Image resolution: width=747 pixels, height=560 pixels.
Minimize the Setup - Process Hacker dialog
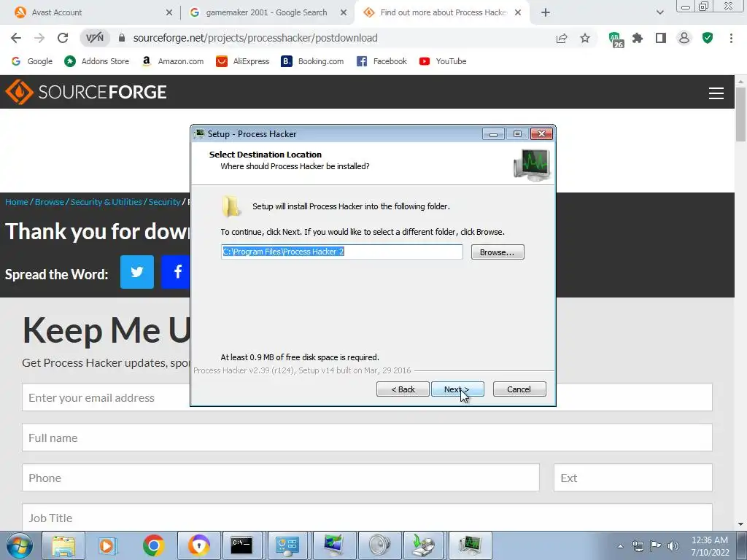tap(493, 134)
